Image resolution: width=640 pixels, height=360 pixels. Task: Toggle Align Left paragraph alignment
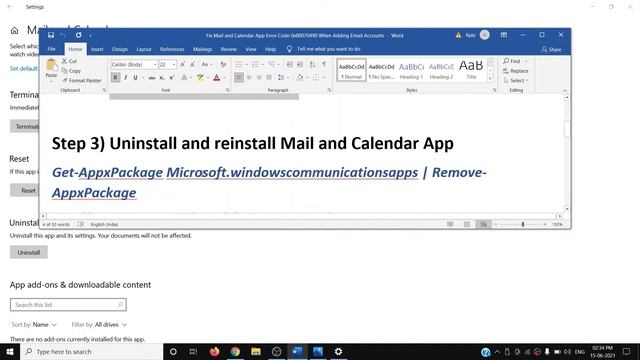[x=239, y=78]
